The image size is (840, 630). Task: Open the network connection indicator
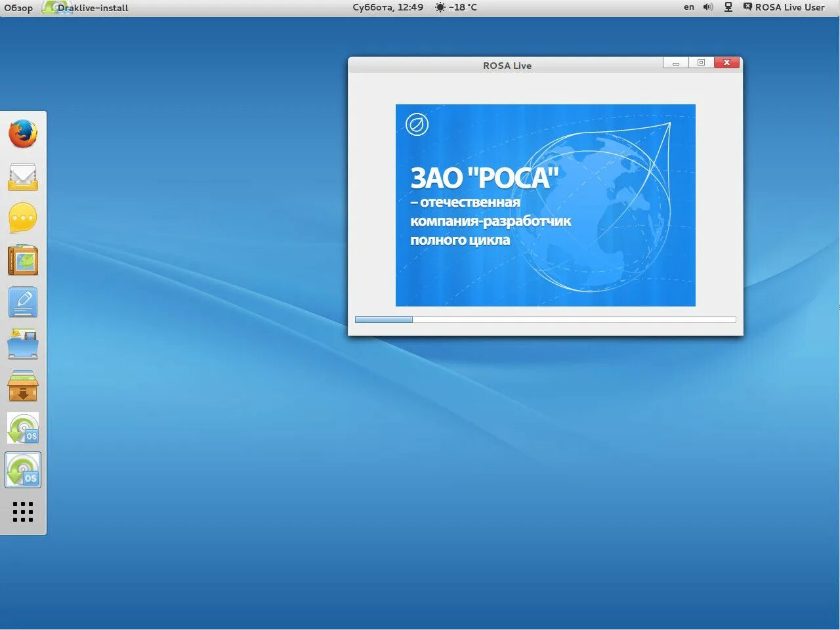coord(728,7)
